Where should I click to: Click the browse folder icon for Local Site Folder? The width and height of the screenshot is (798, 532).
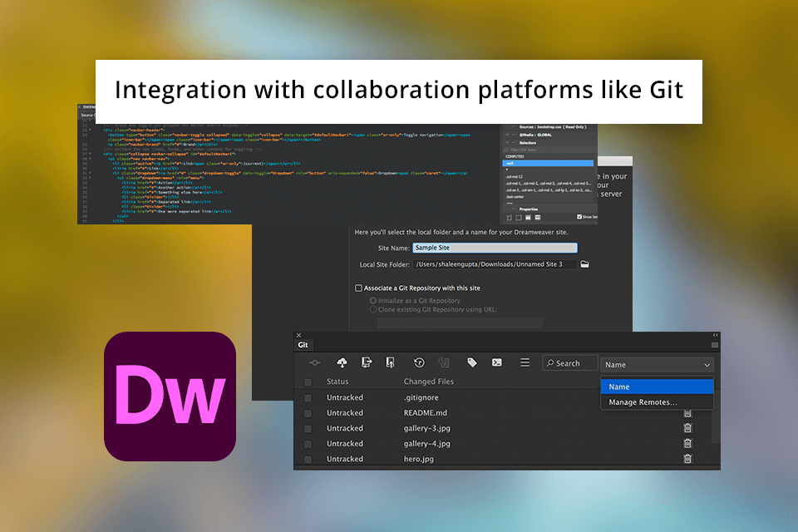click(584, 264)
